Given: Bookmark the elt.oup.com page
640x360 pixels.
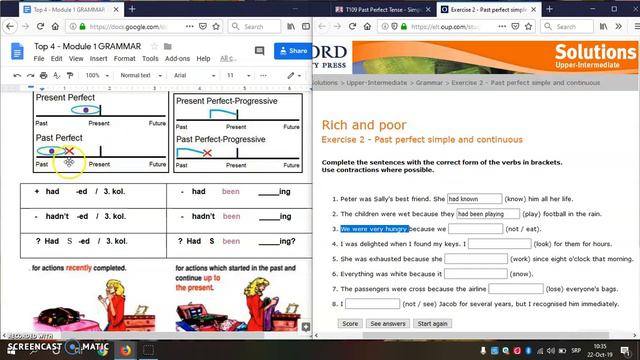Looking at the screenshot, I should 529,27.
